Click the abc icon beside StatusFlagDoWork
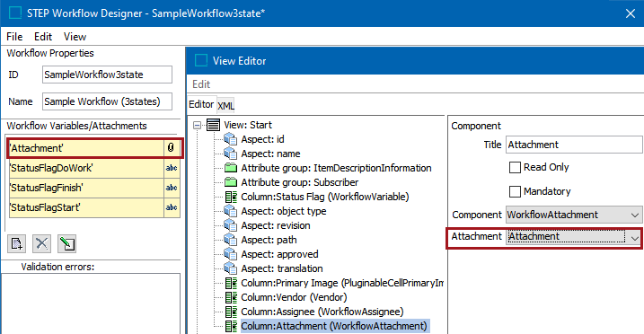644x334 pixels. pos(172,168)
